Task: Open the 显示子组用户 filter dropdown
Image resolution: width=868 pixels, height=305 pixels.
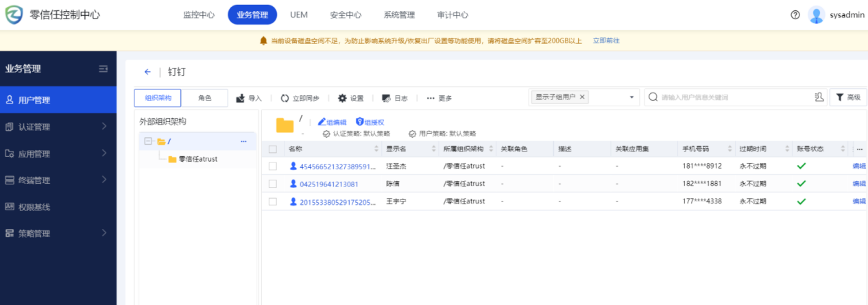Action: (x=631, y=97)
